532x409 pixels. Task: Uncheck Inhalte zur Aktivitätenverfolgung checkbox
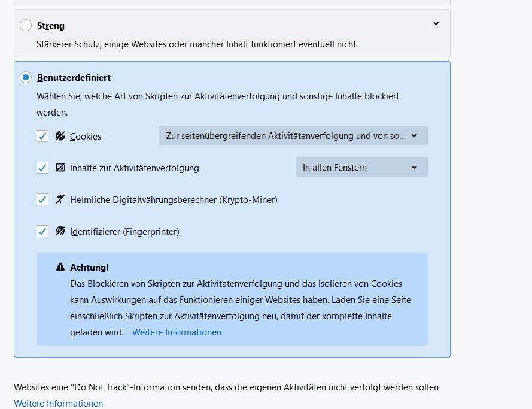[42, 168]
